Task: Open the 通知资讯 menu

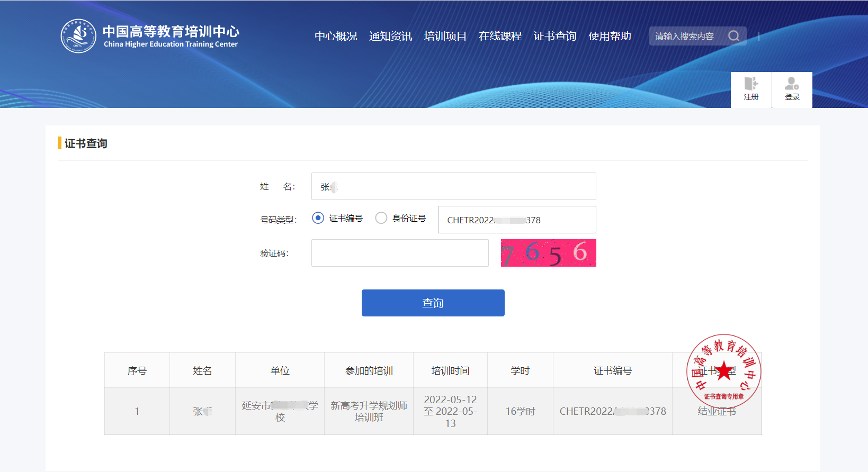Action: [x=390, y=36]
